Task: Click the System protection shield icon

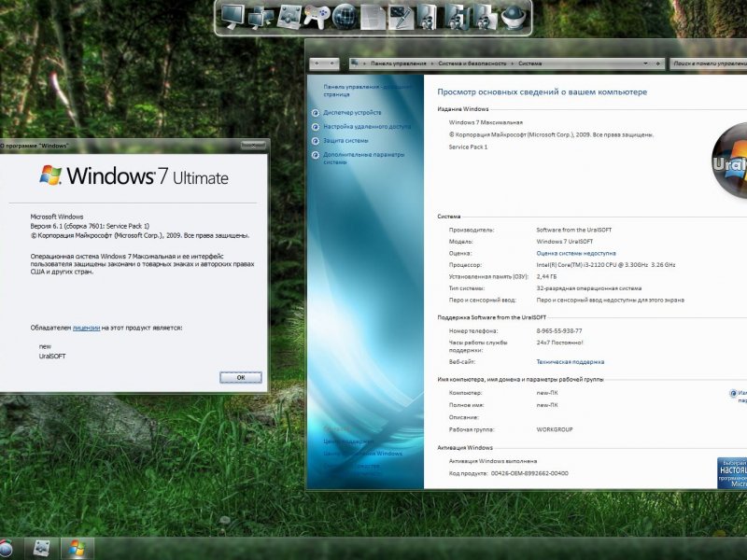Action: coord(316,141)
